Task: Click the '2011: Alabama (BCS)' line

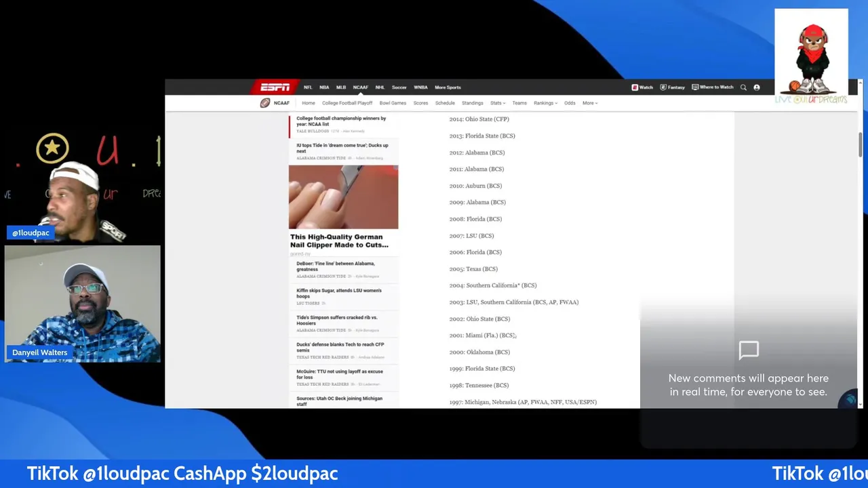Action: [x=476, y=169]
